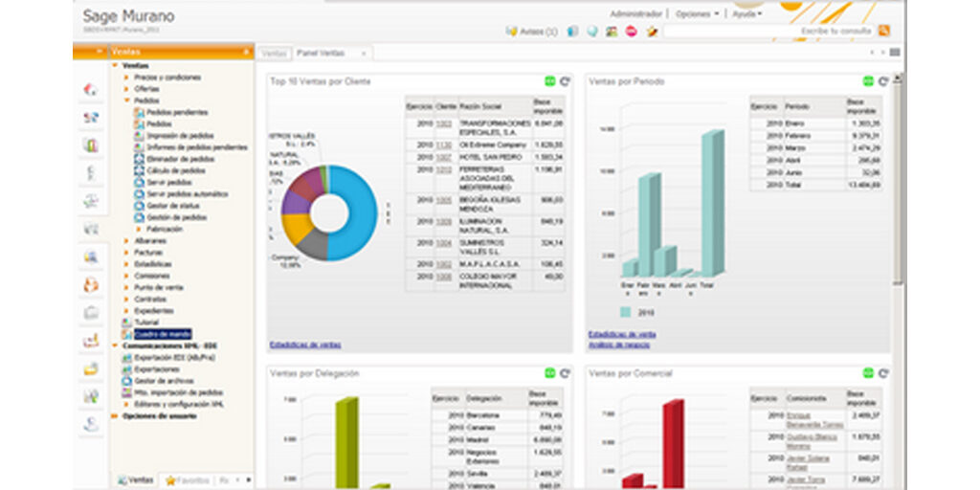Click the Escribe tu consulta search field
This screenshot has width=980, height=490.
tap(766, 31)
